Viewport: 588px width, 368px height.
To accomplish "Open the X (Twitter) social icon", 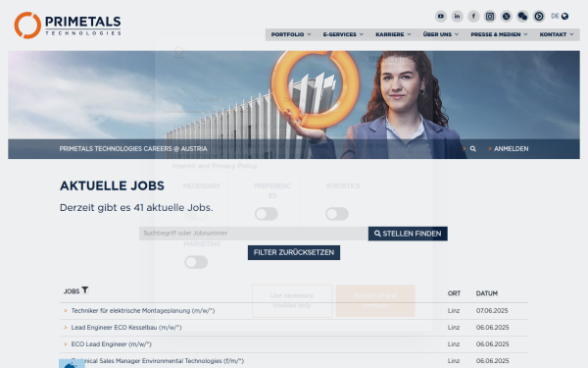I will [507, 16].
